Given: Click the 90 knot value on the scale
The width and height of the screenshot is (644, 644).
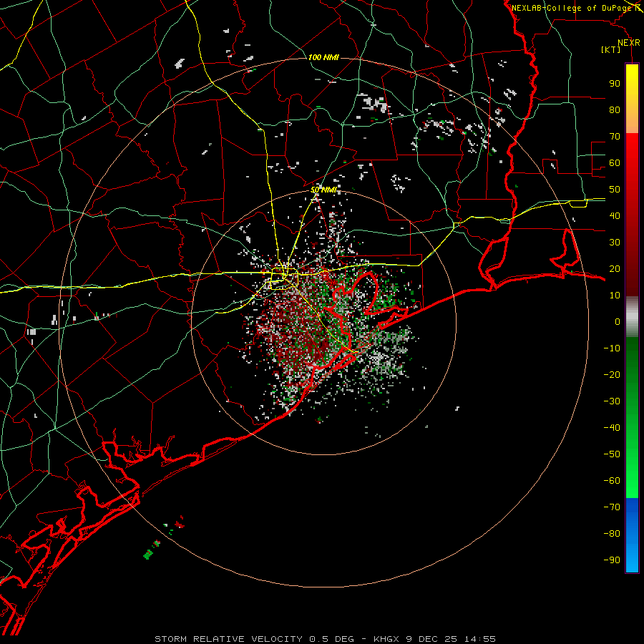Looking at the screenshot, I should click(x=615, y=84).
